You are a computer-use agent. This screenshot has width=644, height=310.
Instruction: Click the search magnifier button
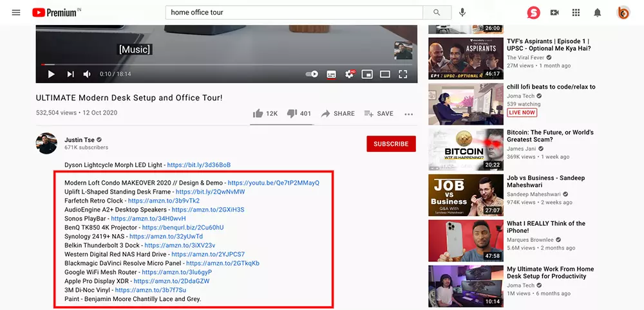coord(437,12)
